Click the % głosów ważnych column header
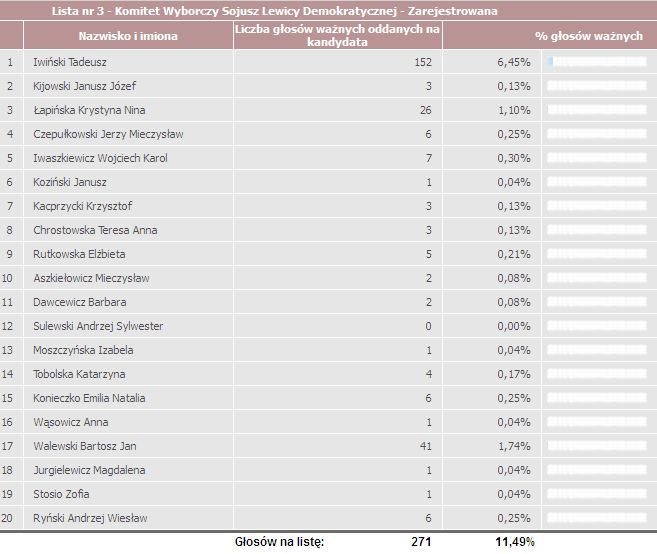The height and width of the screenshot is (554, 657). click(589, 36)
